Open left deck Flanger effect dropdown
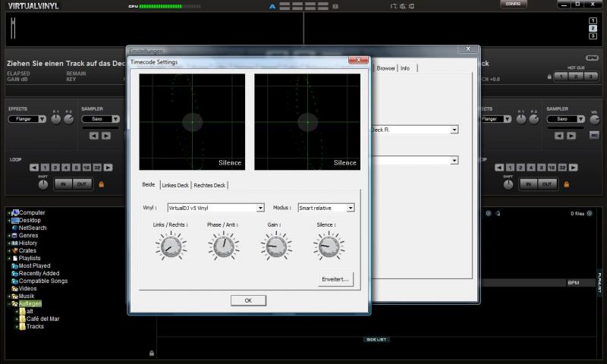Screen dimensions: 607x364 tap(42, 119)
